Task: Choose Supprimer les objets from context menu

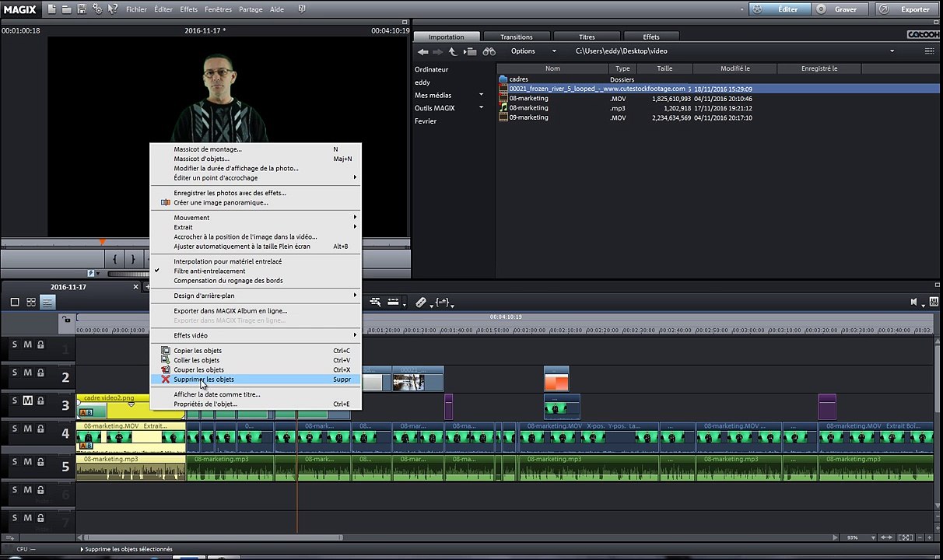Action: click(x=255, y=380)
